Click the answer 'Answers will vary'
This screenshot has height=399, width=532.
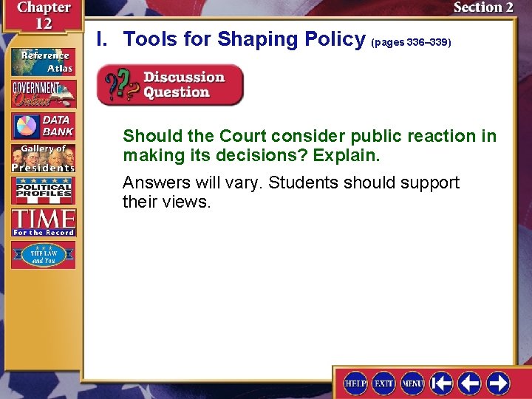291,192
